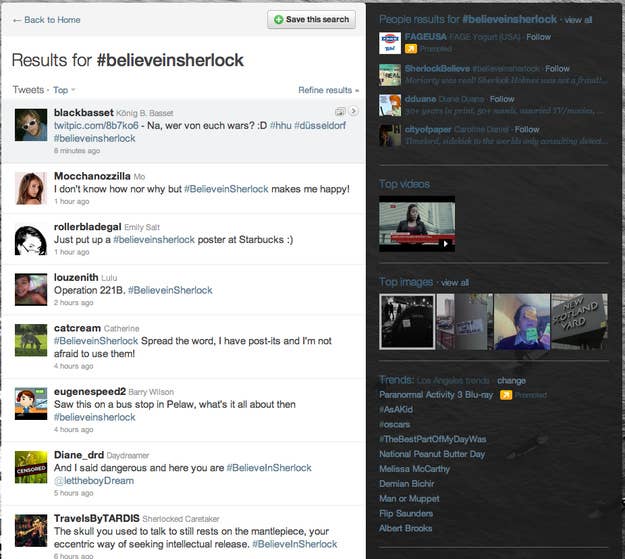Open the New Scotland Yard image

[x=579, y=322]
